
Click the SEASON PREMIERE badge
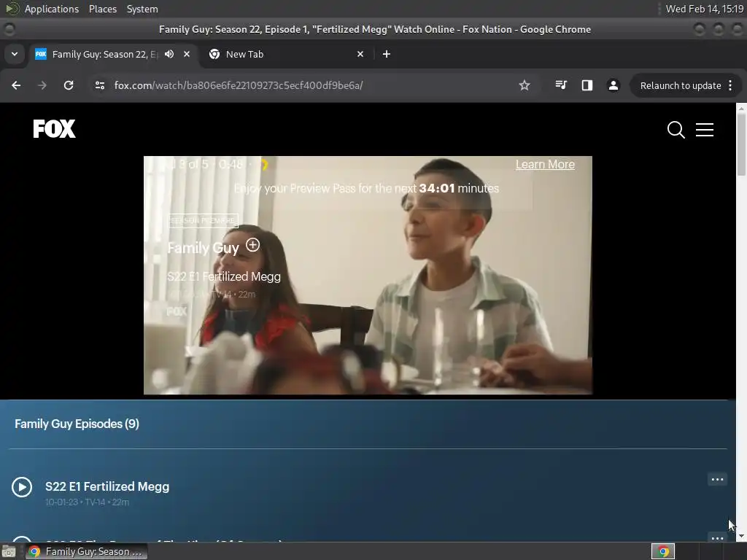[x=203, y=220]
